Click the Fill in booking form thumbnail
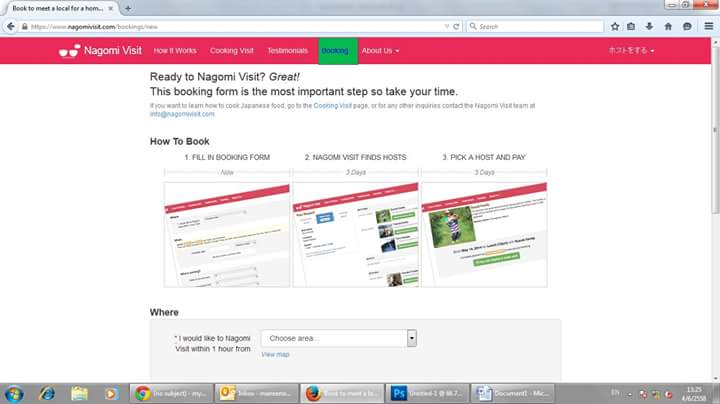Viewport: 720px width, 404px height. point(227,235)
